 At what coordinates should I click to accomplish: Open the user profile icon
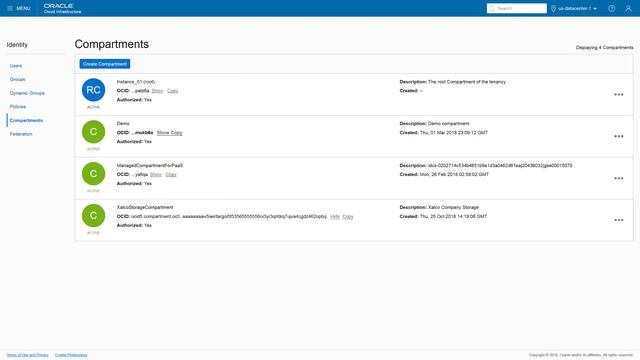point(628,8)
